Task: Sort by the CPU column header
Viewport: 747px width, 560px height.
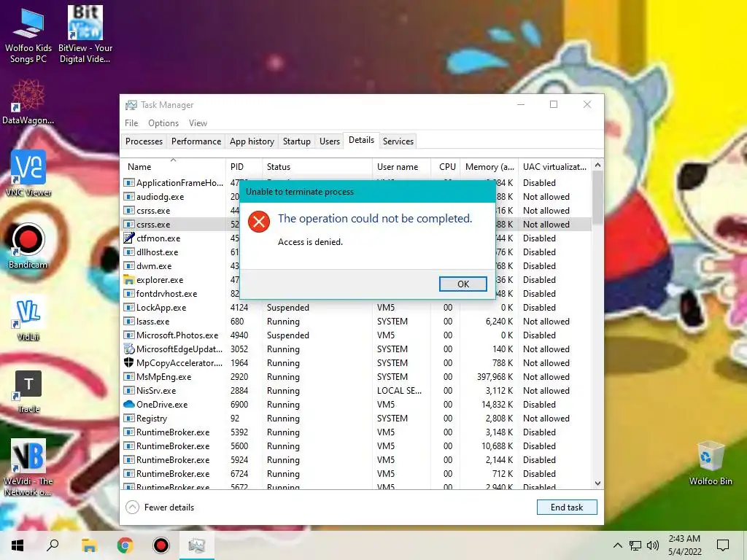Action: point(447,167)
